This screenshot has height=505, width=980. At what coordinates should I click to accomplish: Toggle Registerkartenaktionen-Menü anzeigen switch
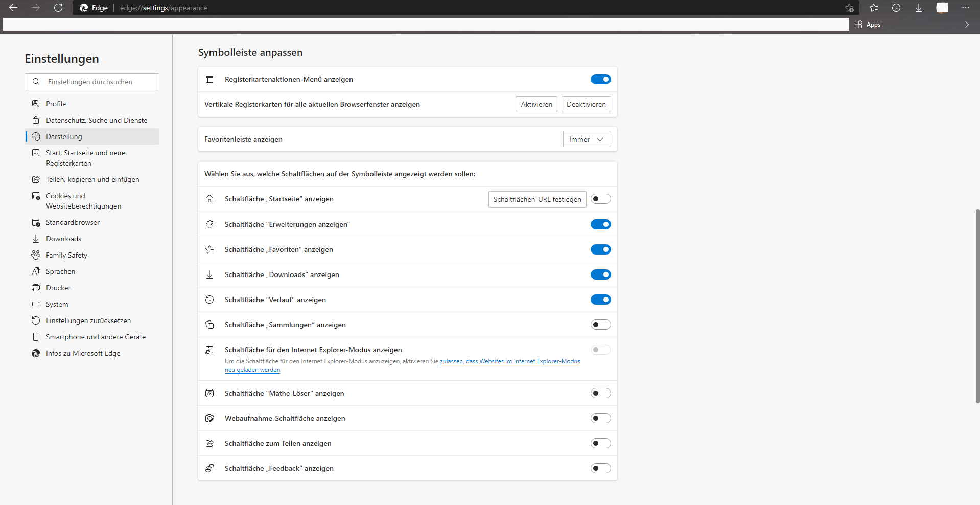click(x=600, y=79)
